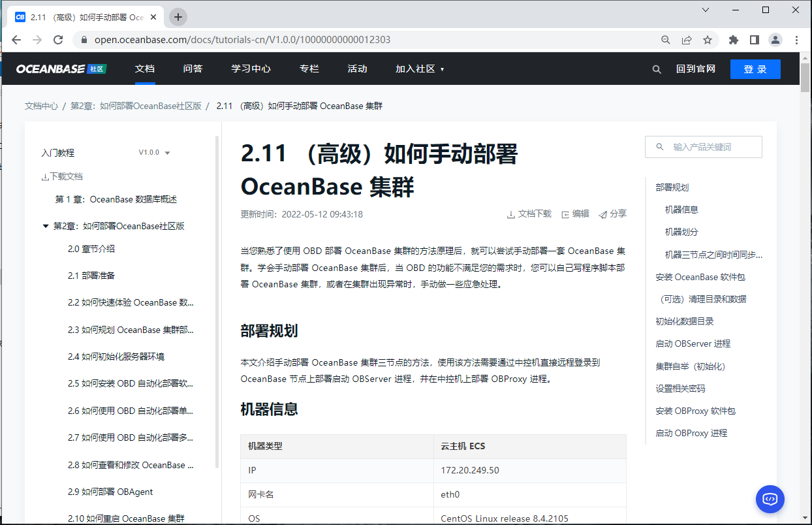Screen dimensions: 812x525
Task: Open the 活动 nav tab
Action: [x=357, y=69]
